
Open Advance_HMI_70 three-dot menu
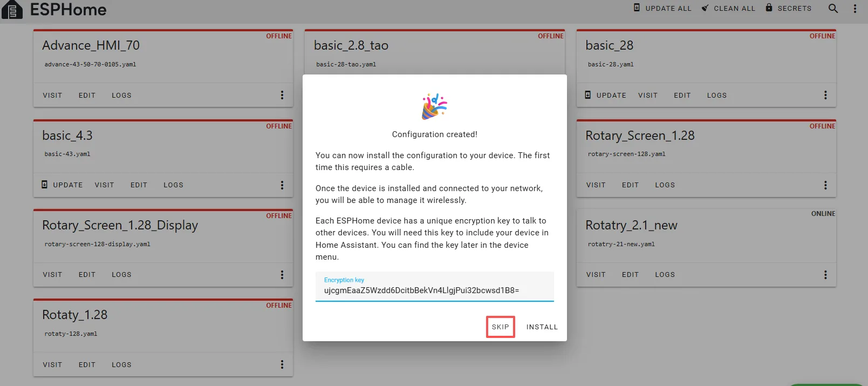(282, 95)
